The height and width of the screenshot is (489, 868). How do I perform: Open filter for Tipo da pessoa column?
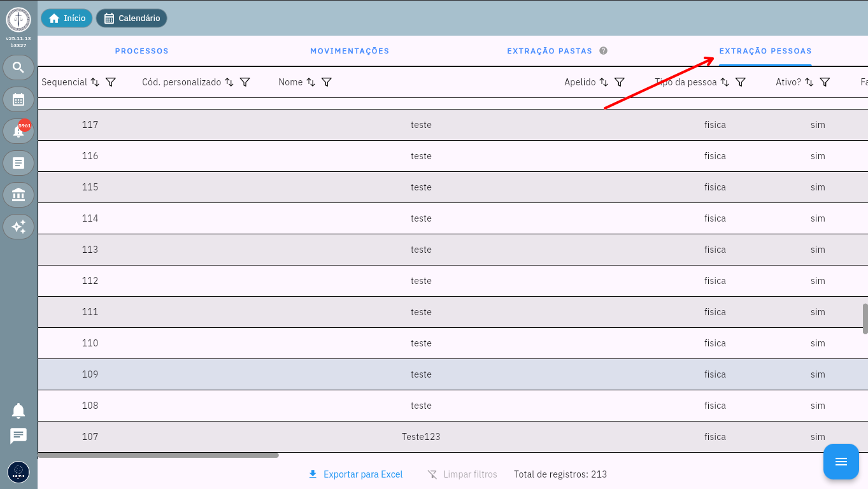pos(741,82)
